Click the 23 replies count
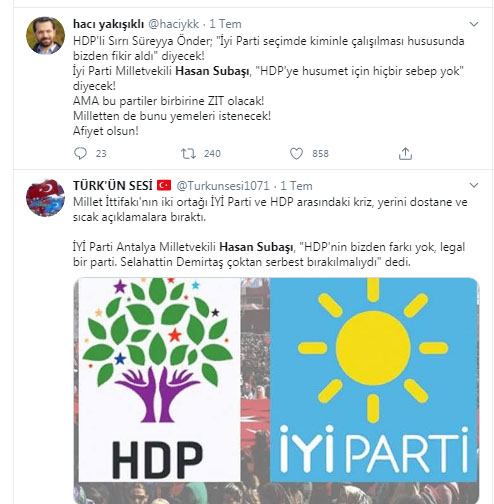Viewport: 494px width, 504px height. point(101,154)
